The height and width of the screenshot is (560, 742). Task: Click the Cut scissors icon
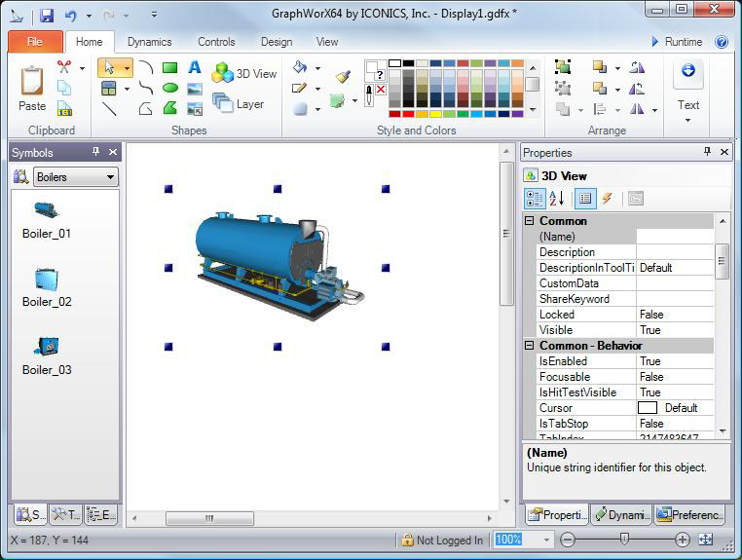point(64,67)
